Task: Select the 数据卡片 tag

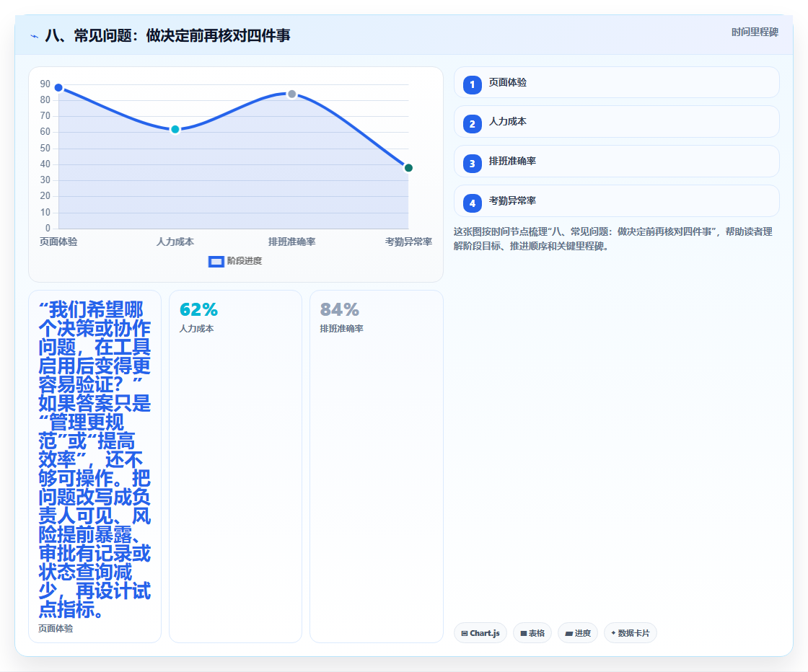Action: pos(631,633)
